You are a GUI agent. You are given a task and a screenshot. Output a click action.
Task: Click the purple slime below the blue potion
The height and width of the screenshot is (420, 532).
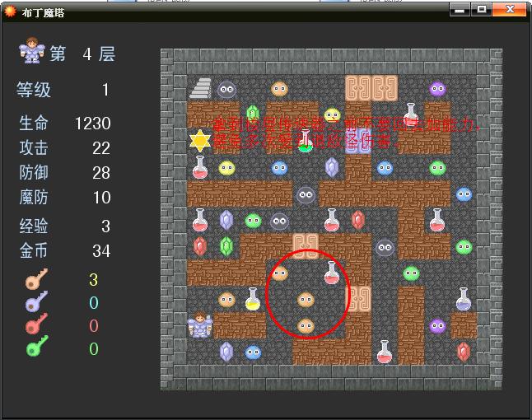pos(437,326)
